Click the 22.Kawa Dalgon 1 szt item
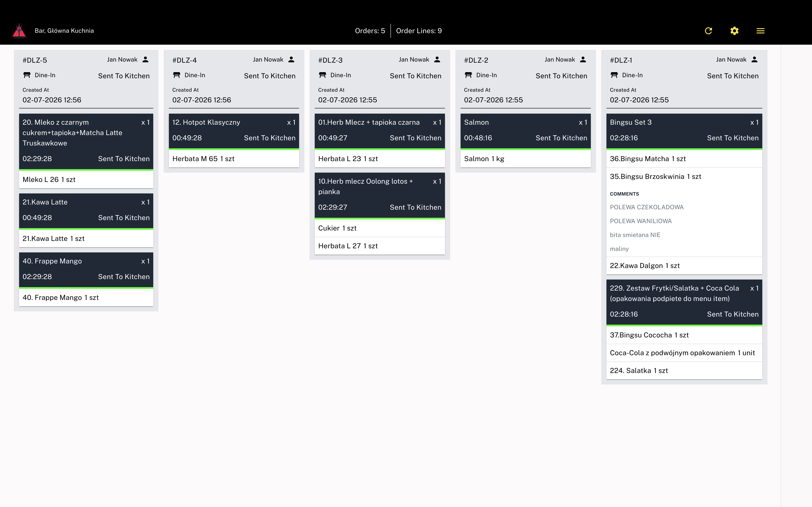812x507 pixels. tap(684, 266)
